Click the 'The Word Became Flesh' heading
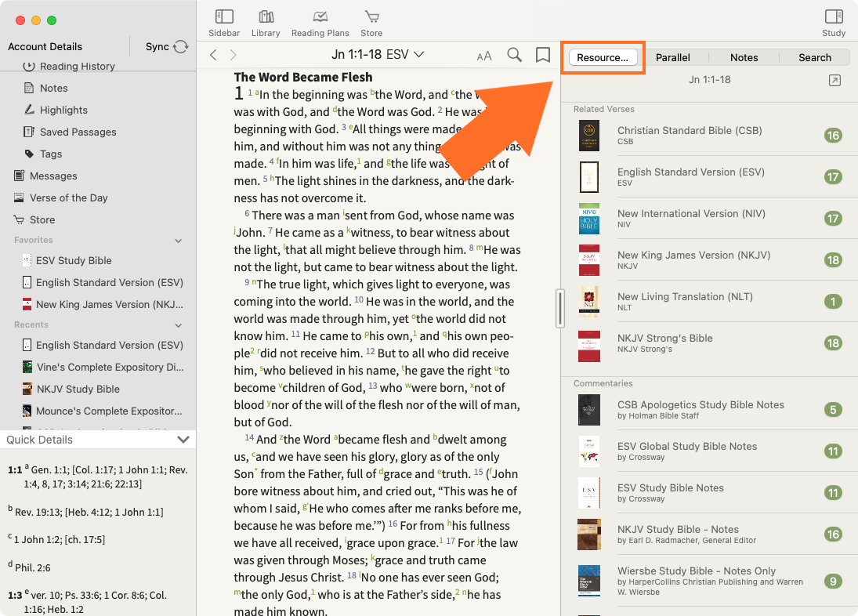858x616 pixels. point(303,77)
